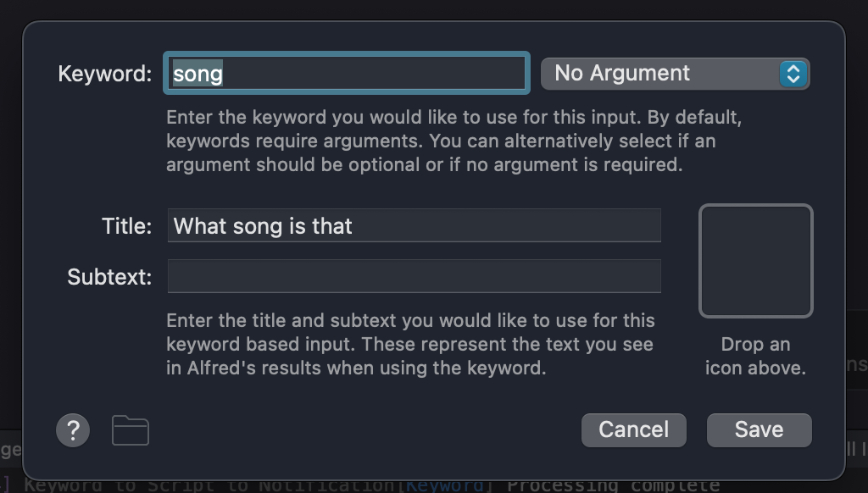Click the Title: label
Screen dimensions: 868x493
coord(126,226)
